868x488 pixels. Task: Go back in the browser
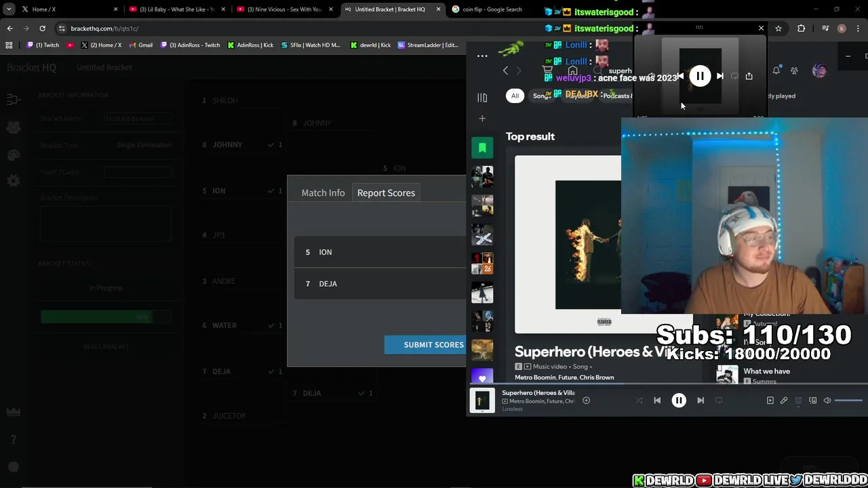tap(9, 28)
